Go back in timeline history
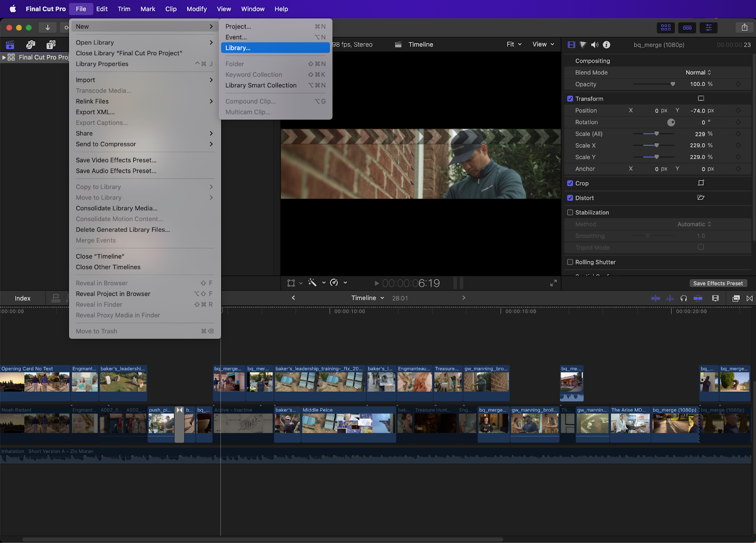This screenshot has width=756, height=543. 293,298
